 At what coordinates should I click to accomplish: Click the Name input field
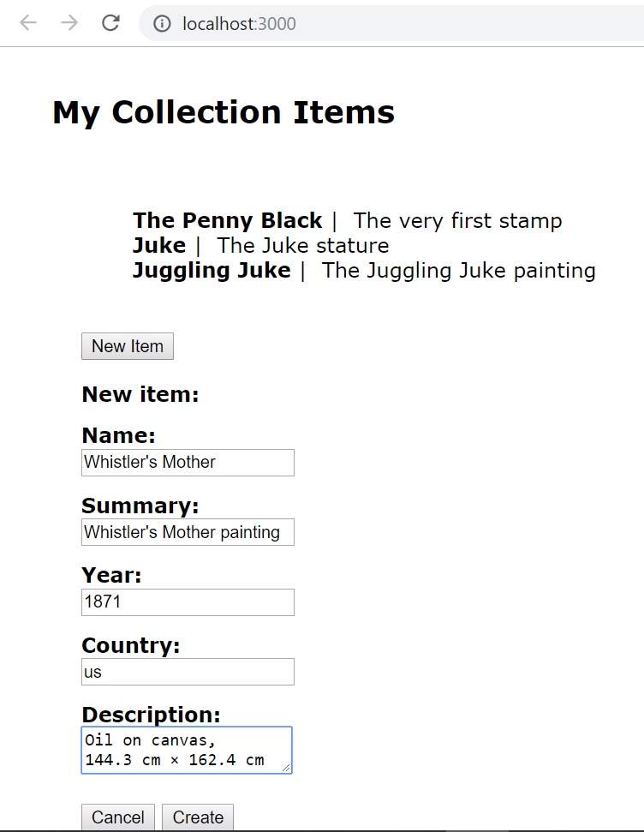[188, 463]
